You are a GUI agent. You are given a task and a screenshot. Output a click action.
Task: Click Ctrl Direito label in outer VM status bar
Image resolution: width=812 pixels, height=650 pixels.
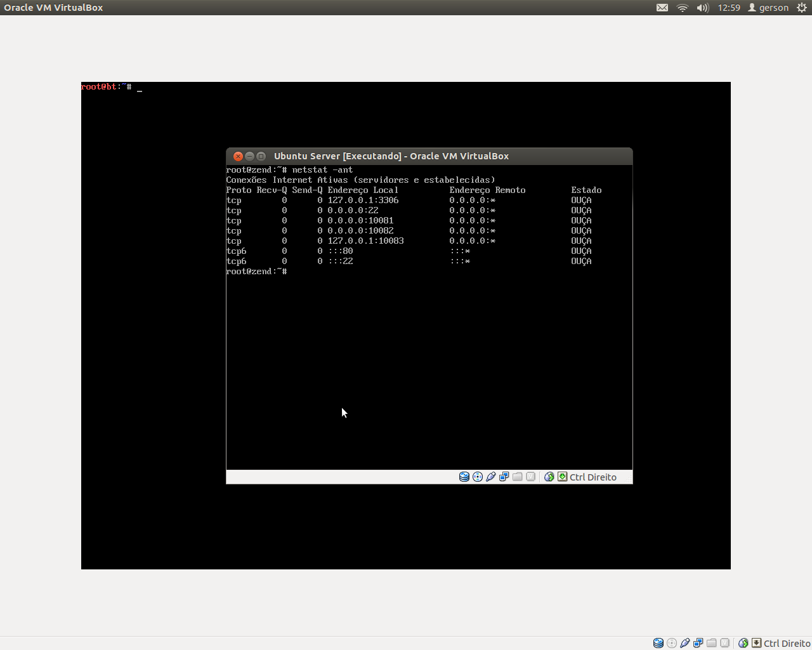tap(787, 644)
